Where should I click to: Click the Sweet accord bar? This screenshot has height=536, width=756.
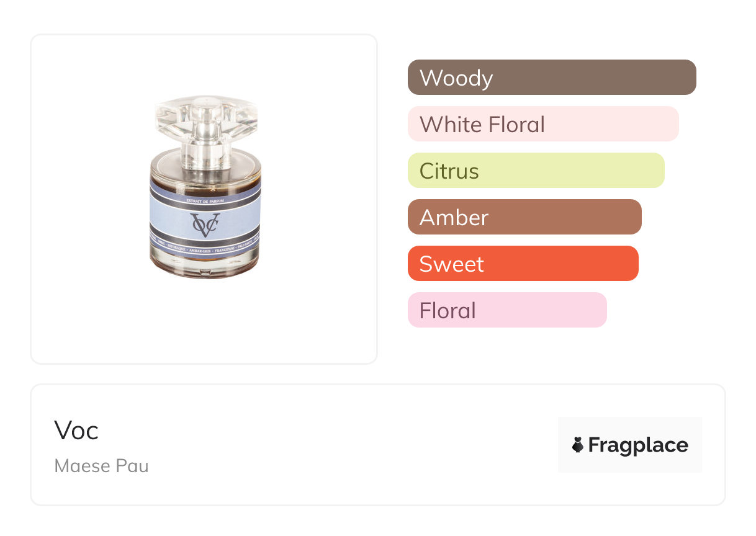(523, 264)
